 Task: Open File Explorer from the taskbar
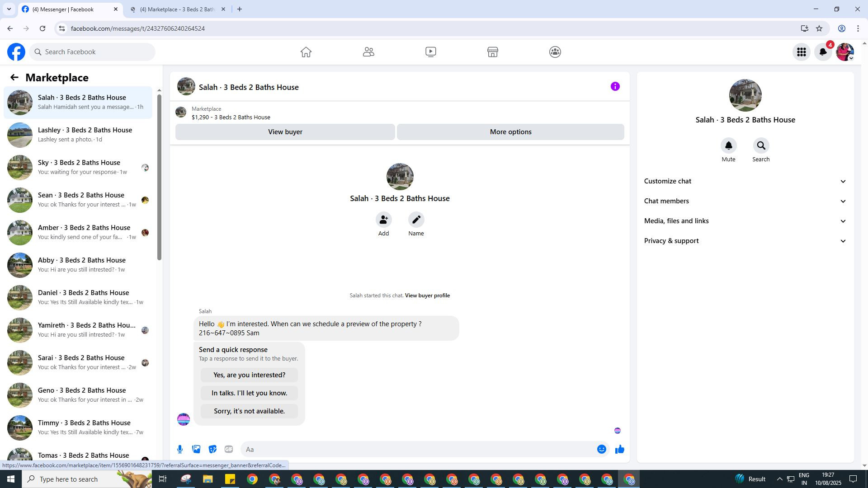pos(208,479)
